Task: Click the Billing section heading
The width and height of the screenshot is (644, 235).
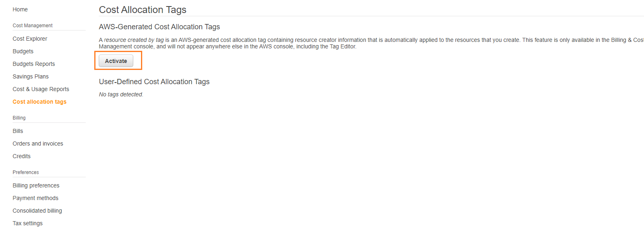Action: tap(19, 118)
